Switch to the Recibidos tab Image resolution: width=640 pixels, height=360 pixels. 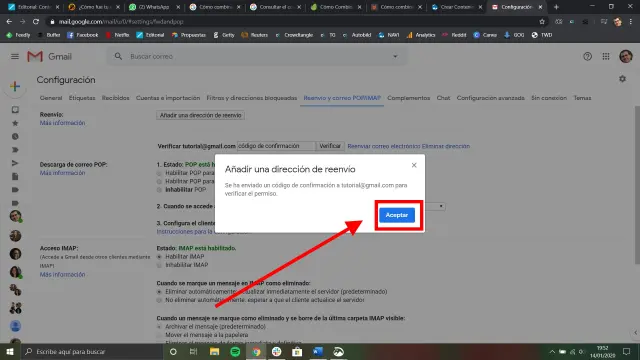[x=116, y=98]
